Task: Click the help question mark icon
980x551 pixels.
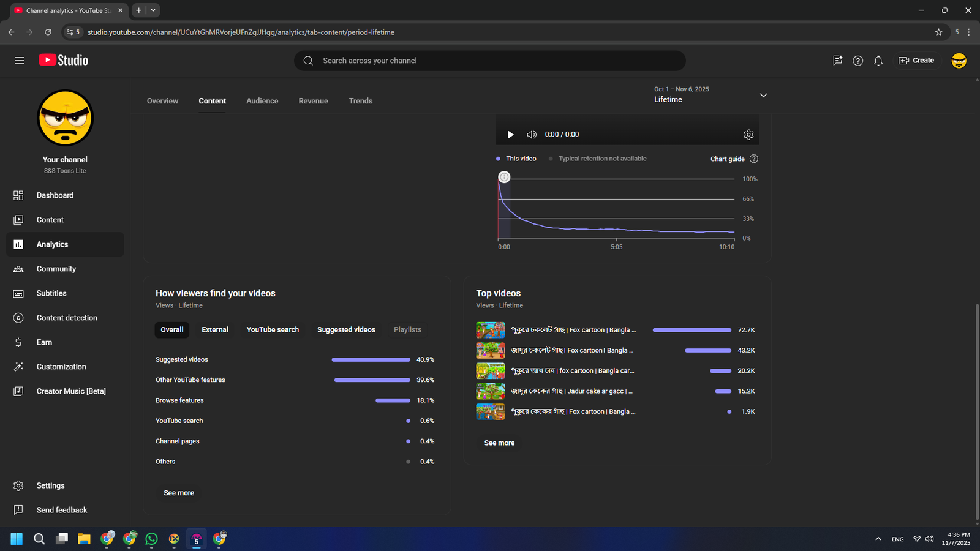Action: click(858, 61)
